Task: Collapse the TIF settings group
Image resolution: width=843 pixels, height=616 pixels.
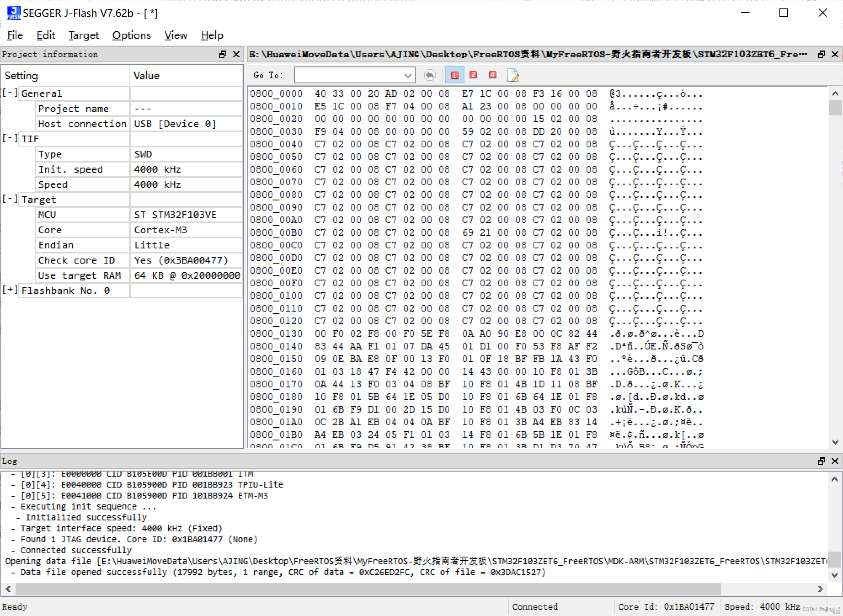Action: [x=9, y=139]
